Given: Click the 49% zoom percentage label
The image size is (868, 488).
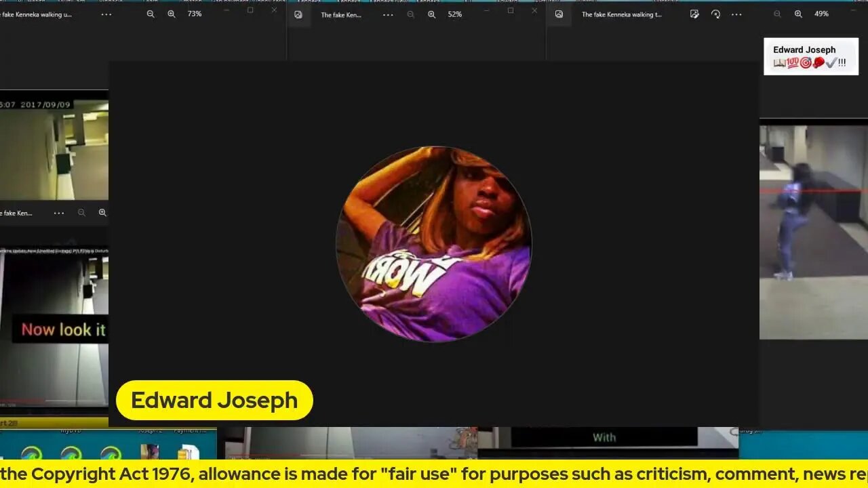Looking at the screenshot, I should [x=821, y=14].
